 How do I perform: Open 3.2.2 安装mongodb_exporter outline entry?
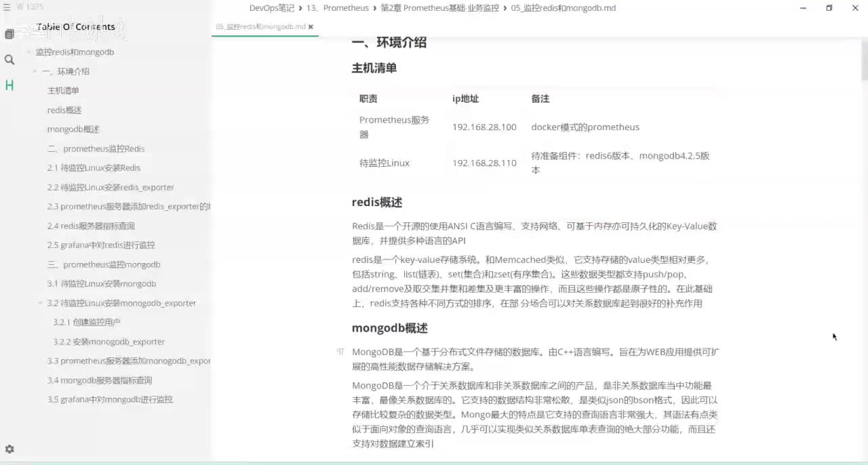click(109, 342)
